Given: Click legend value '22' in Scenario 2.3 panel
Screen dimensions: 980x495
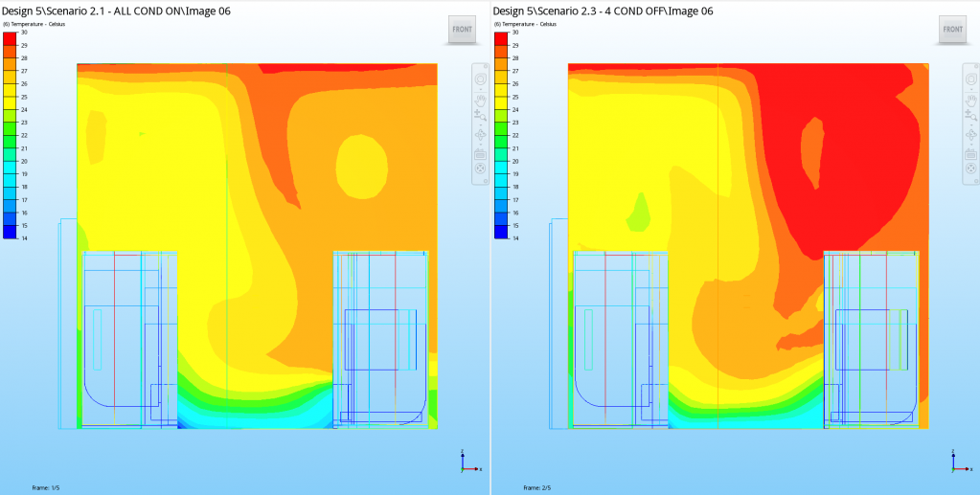Looking at the screenshot, I should point(515,135).
